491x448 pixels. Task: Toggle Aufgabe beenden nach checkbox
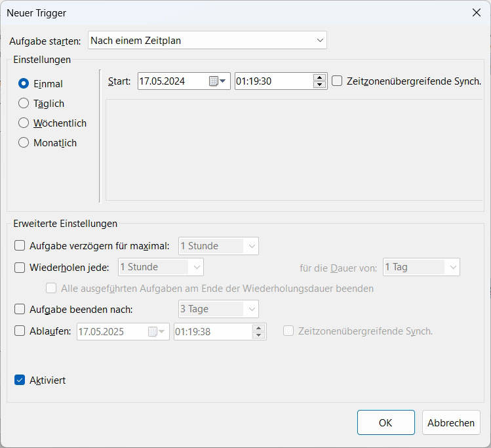(20, 309)
